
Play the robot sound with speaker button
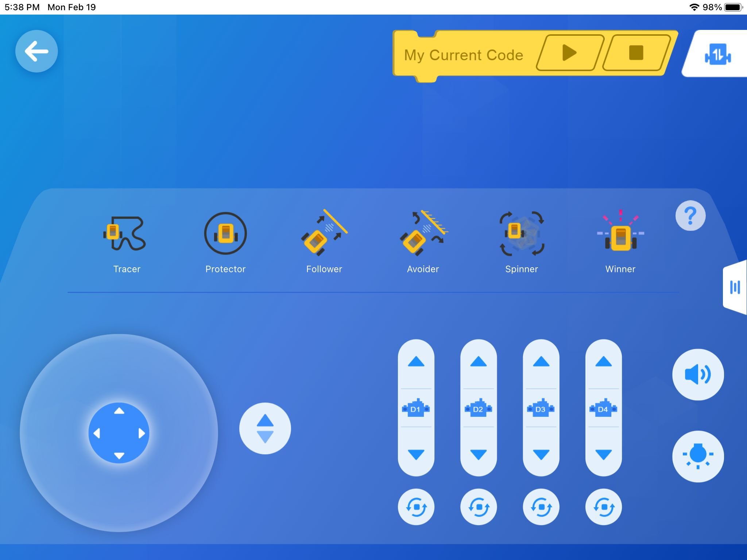coord(698,374)
